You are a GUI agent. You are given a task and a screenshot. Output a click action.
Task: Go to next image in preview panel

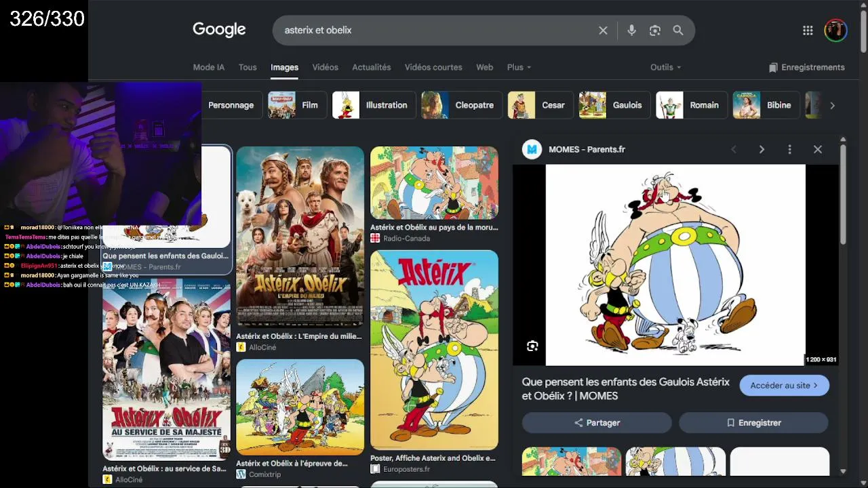[x=762, y=149]
